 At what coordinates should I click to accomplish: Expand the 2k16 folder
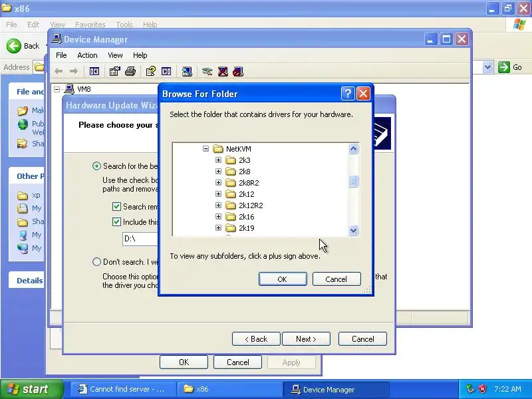click(x=218, y=217)
